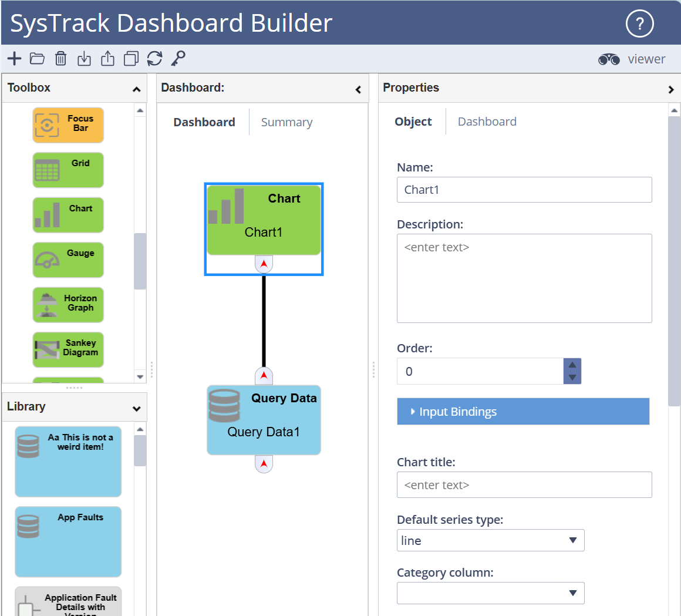
Task: Click the key permissions icon
Action: [178, 59]
